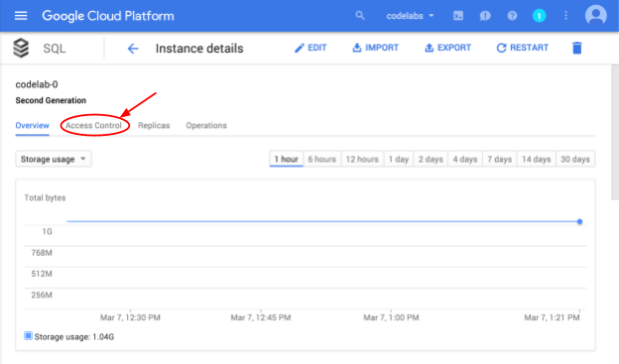
Task: Select the 4 days time range
Action: pyautogui.click(x=465, y=159)
